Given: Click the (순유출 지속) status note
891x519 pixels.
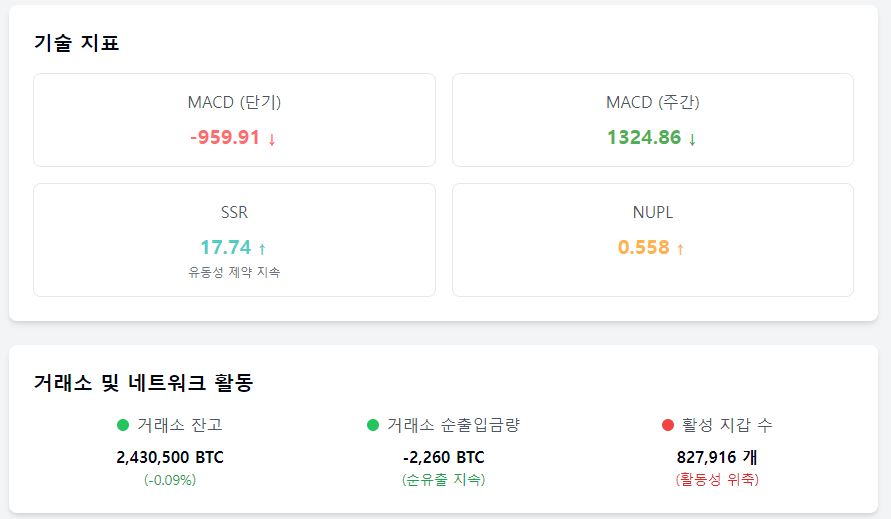Looking at the screenshot, I should (x=444, y=480).
